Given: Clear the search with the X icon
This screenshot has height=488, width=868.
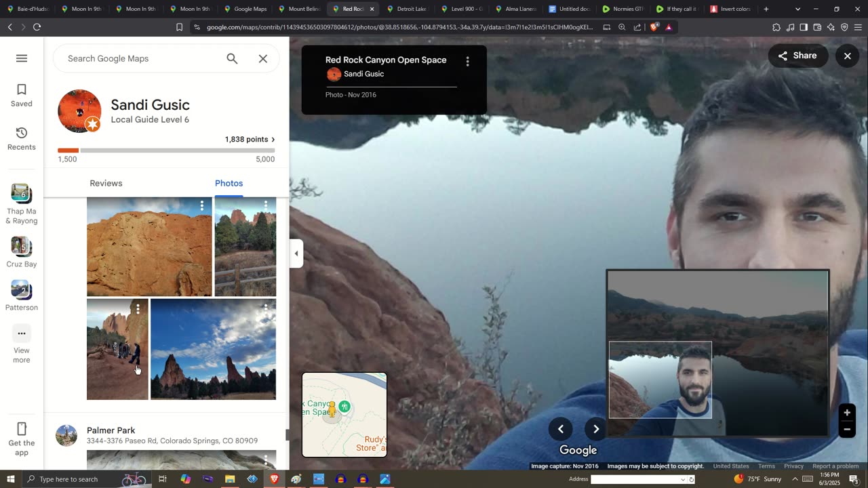Looking at the screenshot, I should tap(263, 59).
